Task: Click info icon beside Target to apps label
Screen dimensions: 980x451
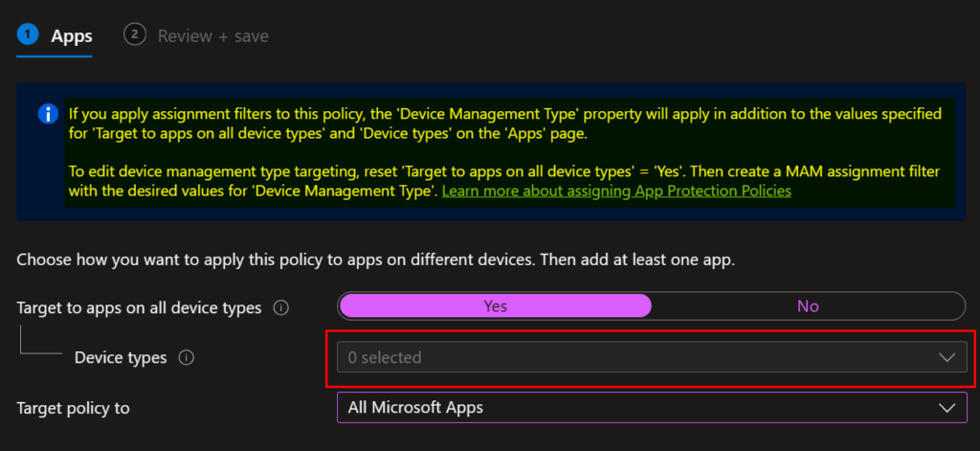Action: (x=281, y=308)
